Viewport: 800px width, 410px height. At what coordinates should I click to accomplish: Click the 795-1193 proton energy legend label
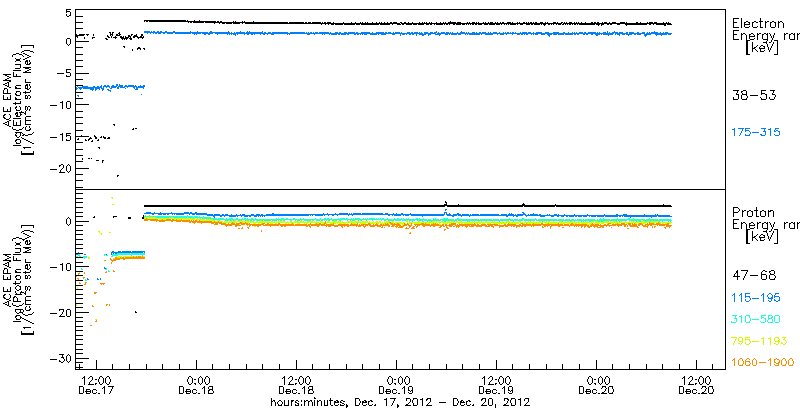pos(760,341)
